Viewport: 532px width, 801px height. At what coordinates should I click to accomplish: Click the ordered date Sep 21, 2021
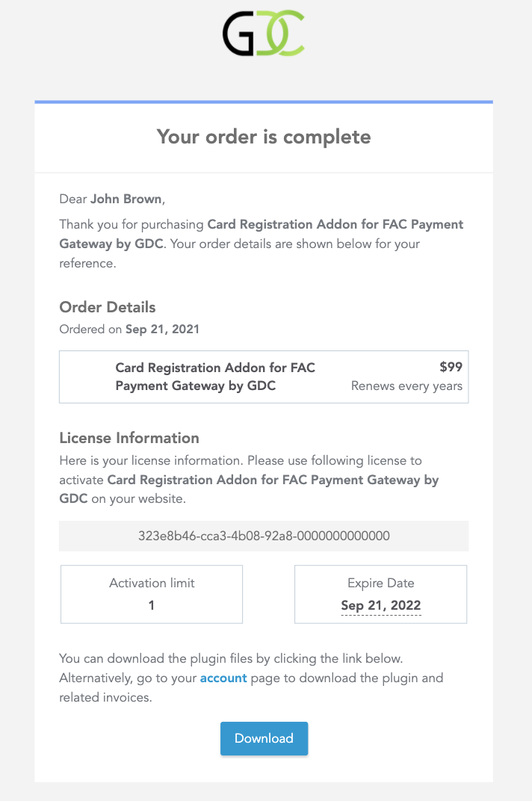click(x=162, y=329)
